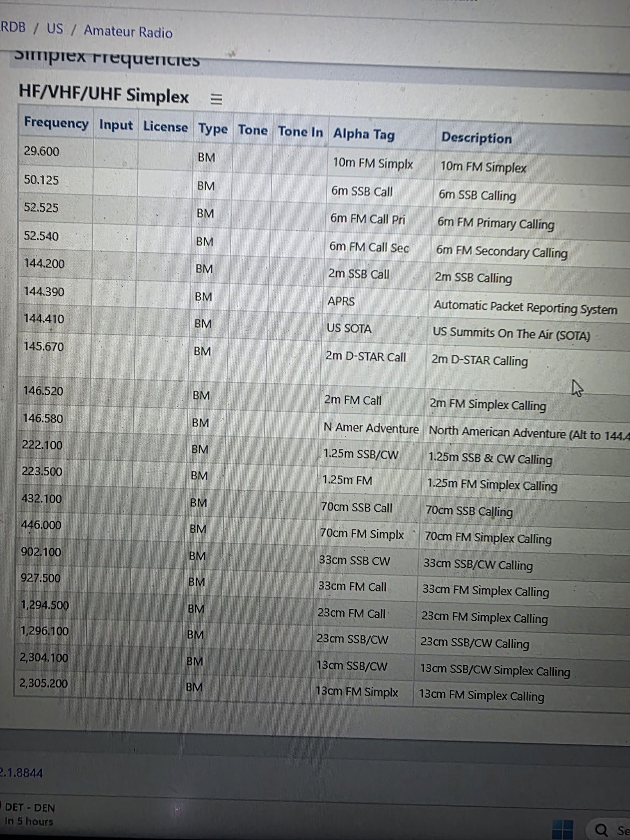Select frequency cell 52.525
The width and height of the screenshot is (630, 840).
[41, 208]
